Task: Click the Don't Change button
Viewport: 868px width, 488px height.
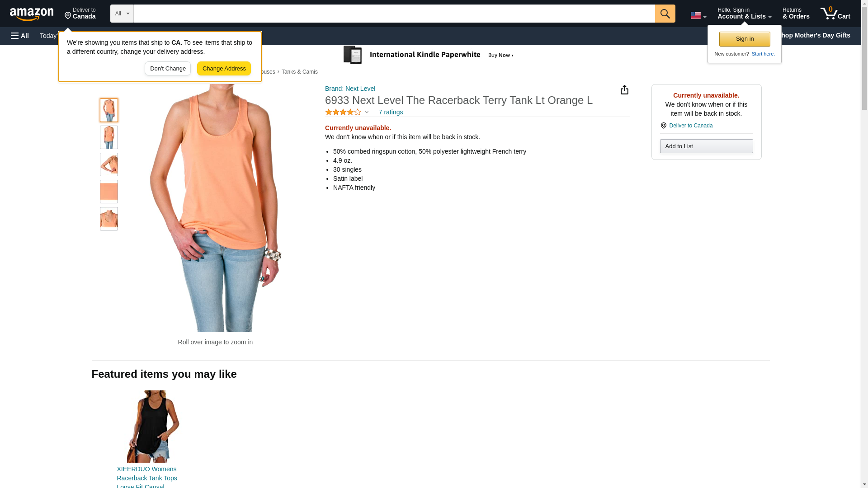Action: pyautogui.click(x=168, y=69)
